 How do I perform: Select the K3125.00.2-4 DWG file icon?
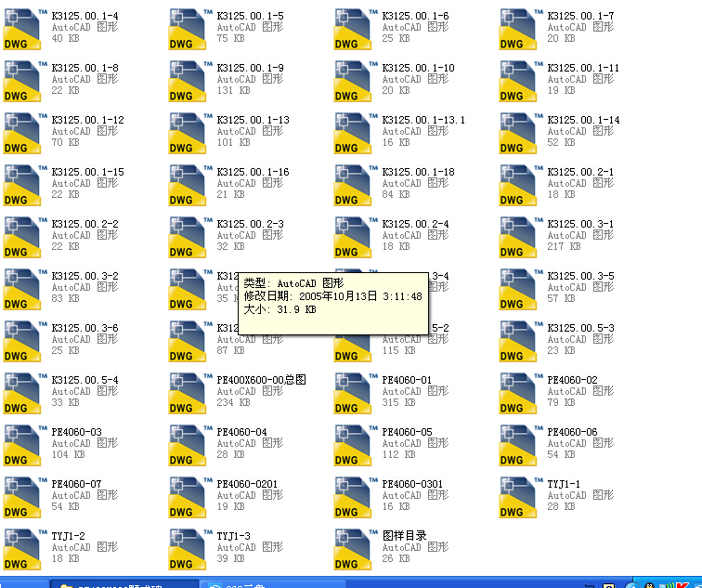point(352,237)
